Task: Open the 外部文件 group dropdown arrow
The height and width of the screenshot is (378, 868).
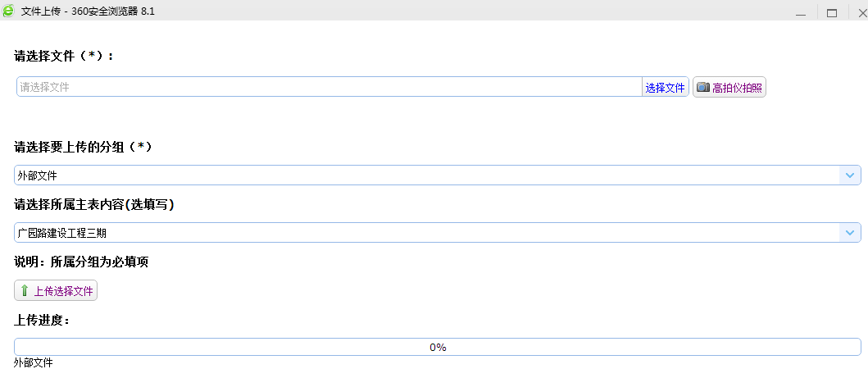Action: 850,175
